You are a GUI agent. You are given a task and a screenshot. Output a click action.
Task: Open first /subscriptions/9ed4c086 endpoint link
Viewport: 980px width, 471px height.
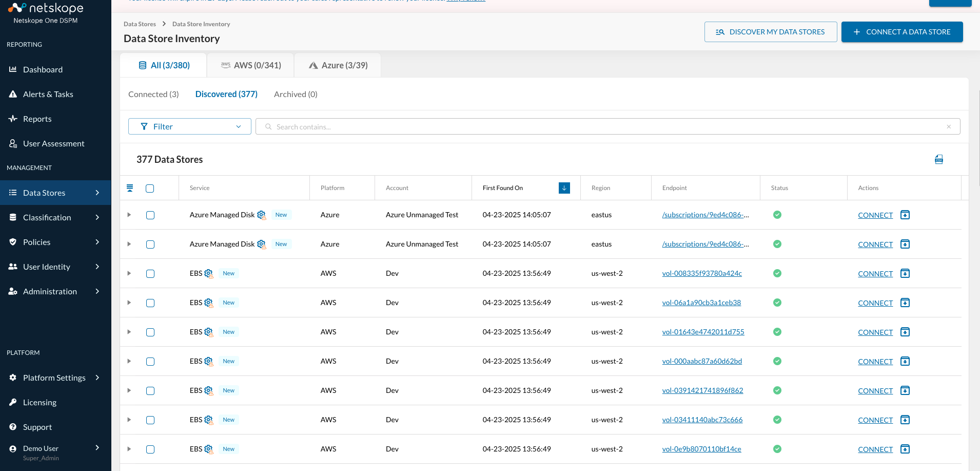coord(705,215)
